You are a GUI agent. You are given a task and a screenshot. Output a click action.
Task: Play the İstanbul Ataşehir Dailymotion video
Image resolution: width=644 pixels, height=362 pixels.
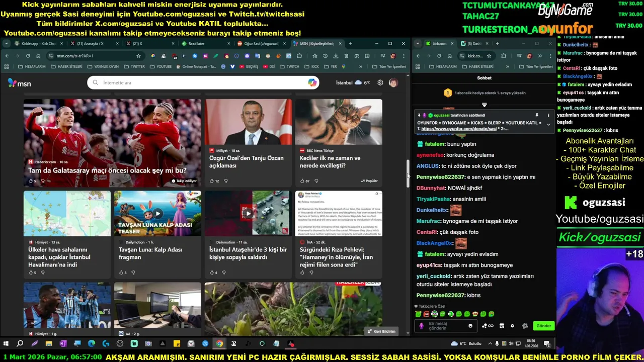[248, 213]
